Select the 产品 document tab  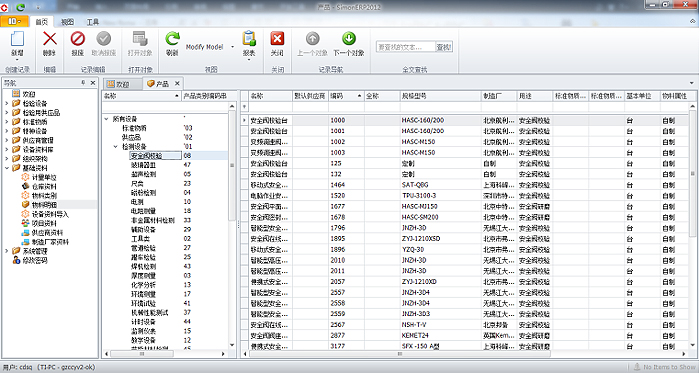click(163, 84)
